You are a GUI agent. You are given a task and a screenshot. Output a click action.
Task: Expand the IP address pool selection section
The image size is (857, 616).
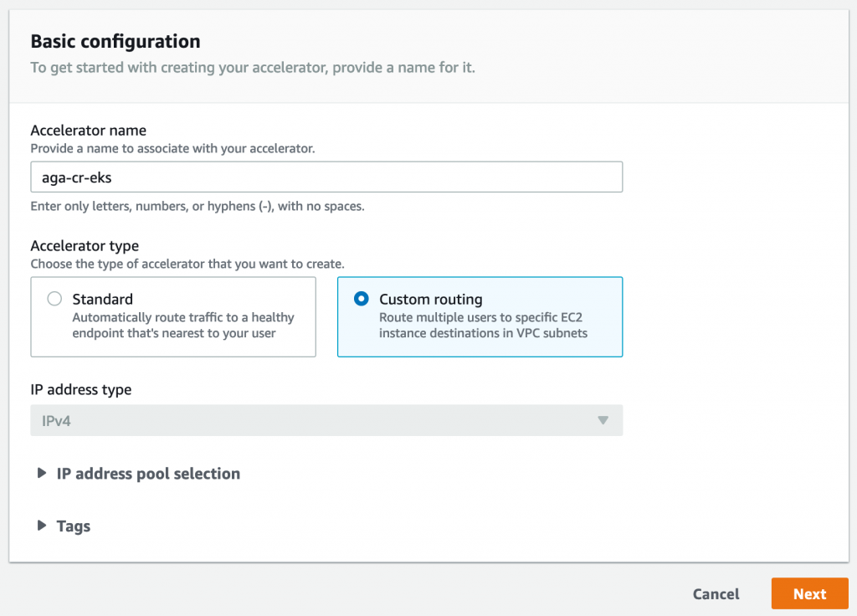click(x=148, y=474)
